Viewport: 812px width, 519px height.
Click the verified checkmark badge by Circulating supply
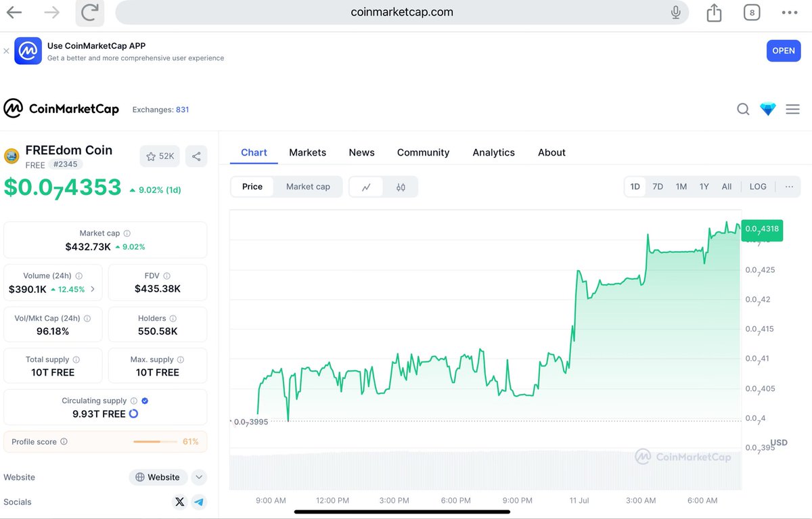(x=145, y=401)
